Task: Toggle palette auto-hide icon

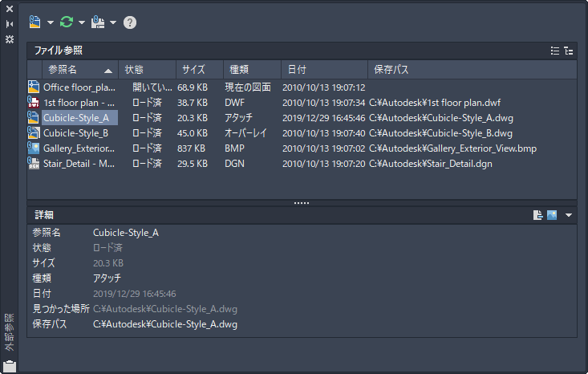Action: point(10,24)
